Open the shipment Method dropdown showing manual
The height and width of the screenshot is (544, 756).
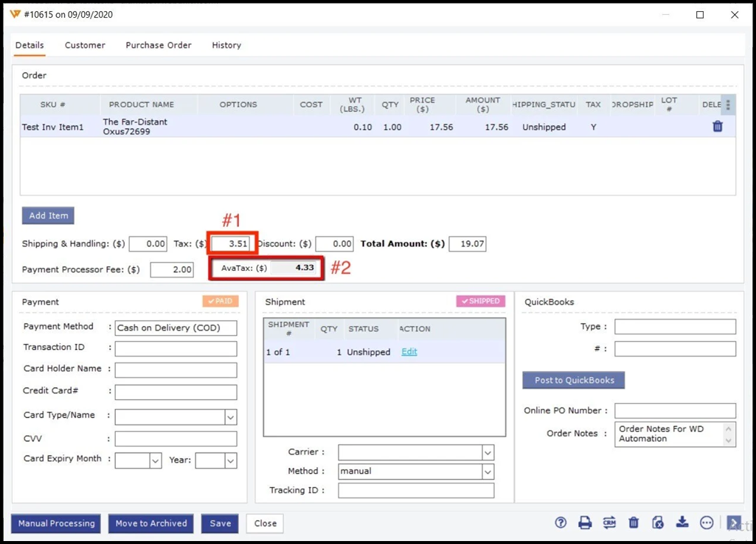(488, 472)
